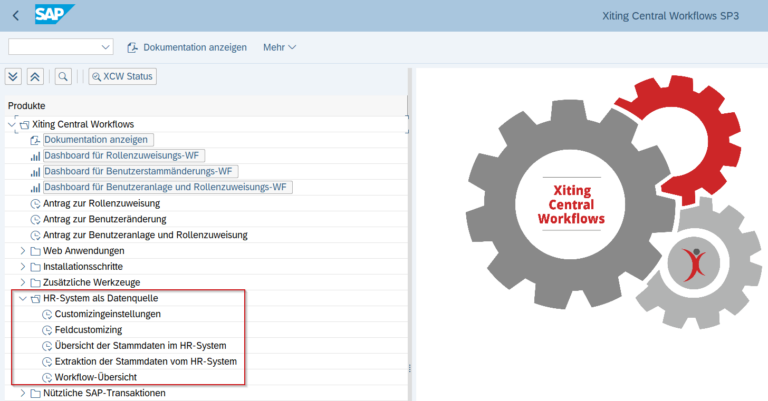Open Dashboard für Benutzeranlage und Rollenzuweisungs-WF
The height and width of the screenshot is (401, 768).
coord(168,187)
